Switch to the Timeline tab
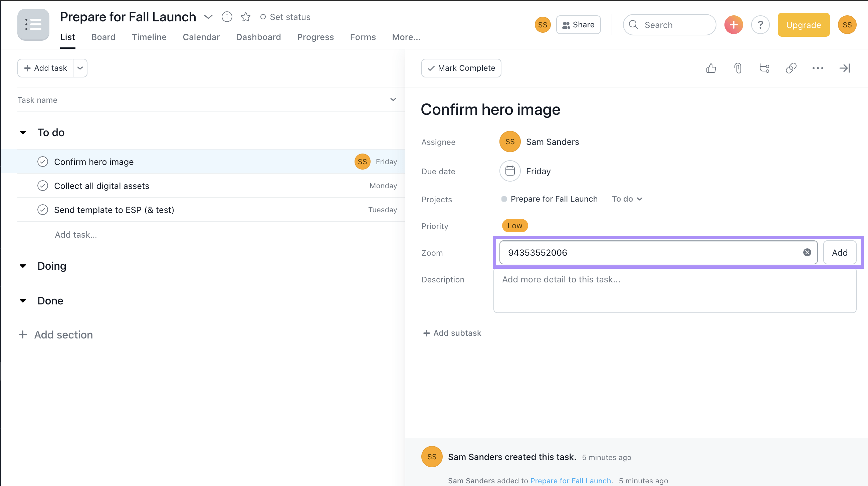 click(x=149, y=37)
